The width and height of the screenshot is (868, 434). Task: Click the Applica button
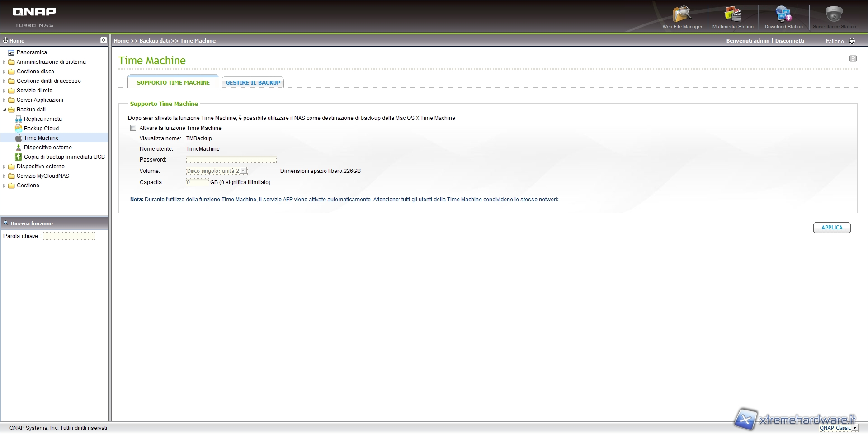click(x=831, y=228)
